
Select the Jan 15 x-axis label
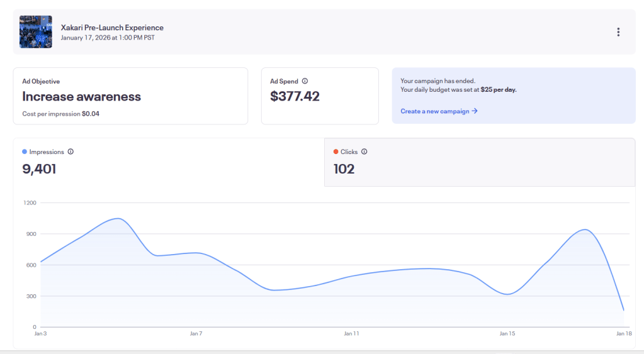click(x=507, y=333)
